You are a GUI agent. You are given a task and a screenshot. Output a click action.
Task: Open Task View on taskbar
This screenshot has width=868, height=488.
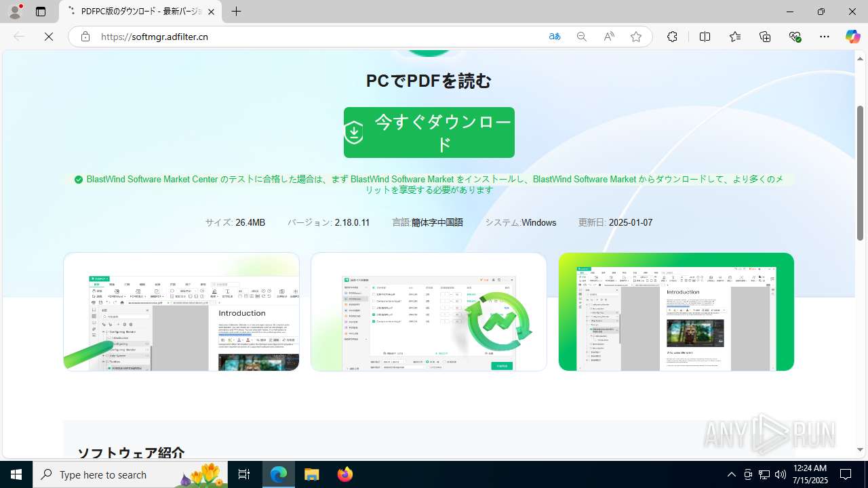tap(245, 474)
